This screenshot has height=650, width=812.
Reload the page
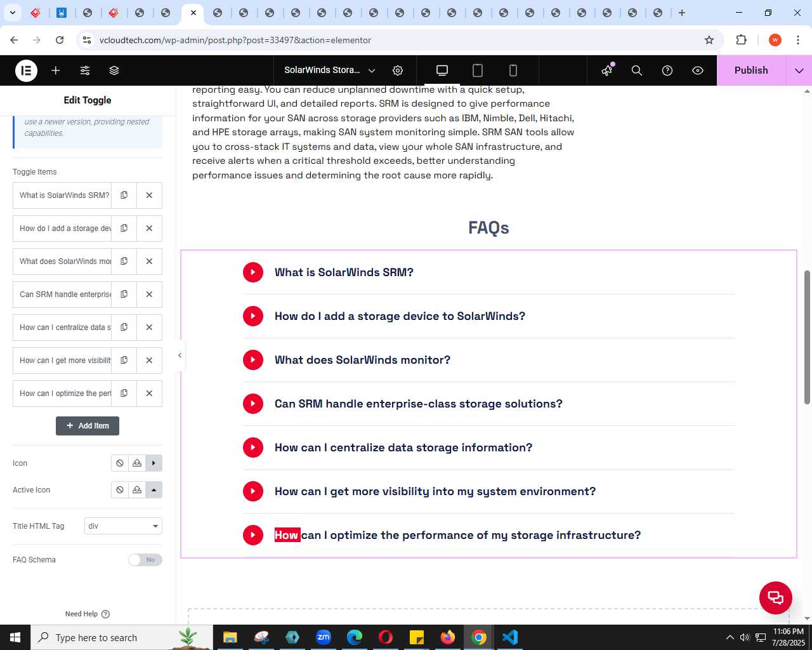(x=60, y=40)
